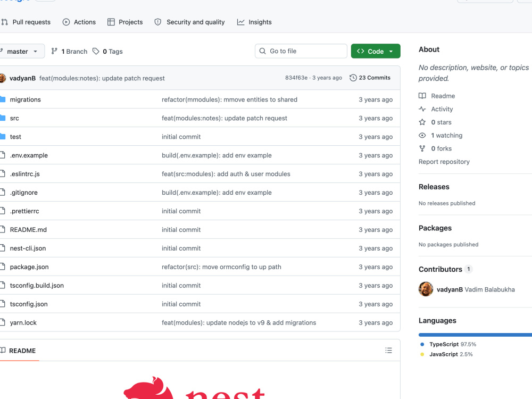The image size is (532, 399).
Task: Open the .env.example file
Action: (29, 155)
